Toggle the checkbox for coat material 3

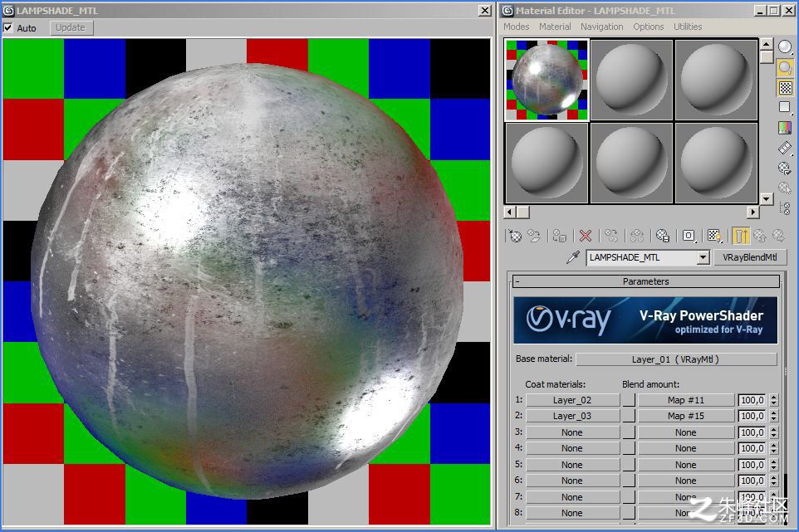[630, 432]
